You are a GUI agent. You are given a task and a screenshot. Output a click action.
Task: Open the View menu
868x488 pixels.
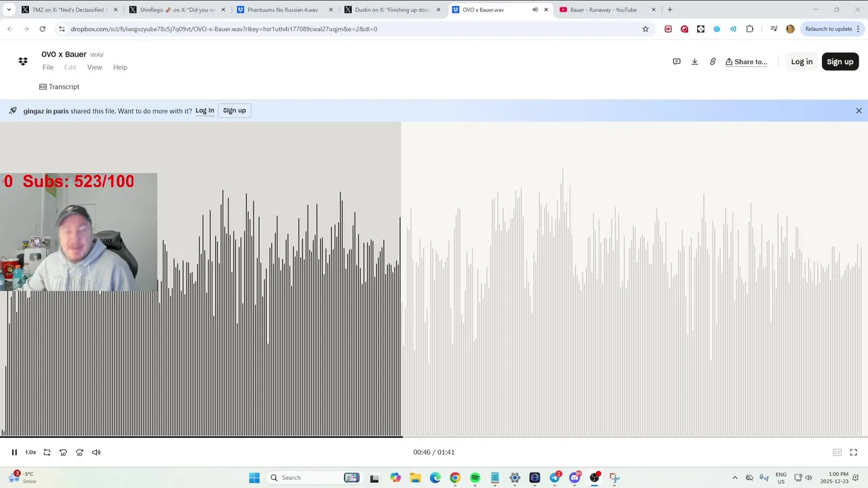tap(94, 67)
